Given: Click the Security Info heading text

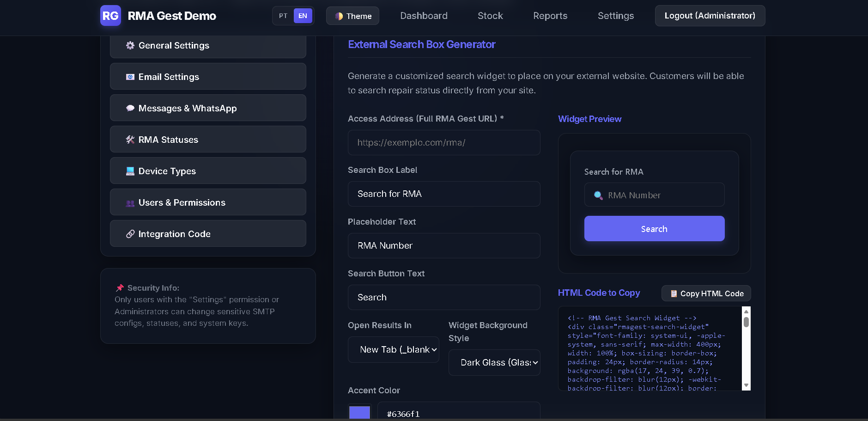Looking at the screenshot, I should pos(153,288).
